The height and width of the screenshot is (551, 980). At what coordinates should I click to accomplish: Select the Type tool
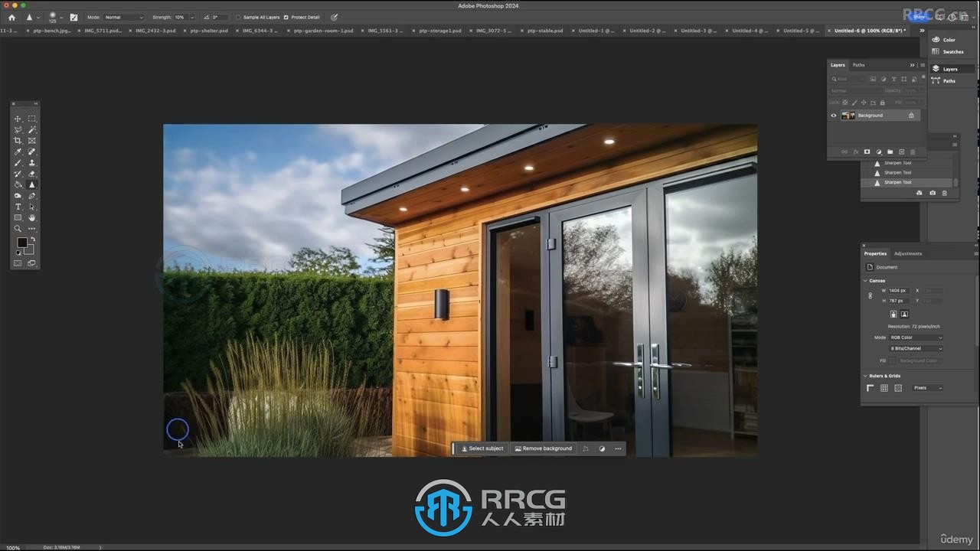pyautogui.click(x=18, y=207)
